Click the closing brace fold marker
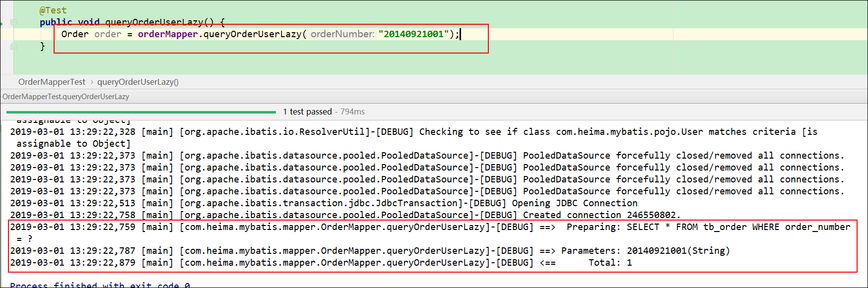The image size is (868, 288). (14, 46)
